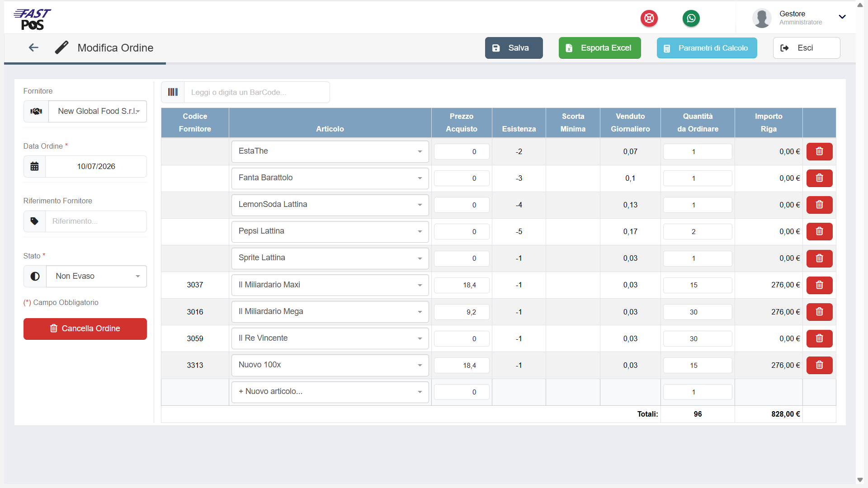Click the red support lifebuoy icon
The image size is (868, 488).
click(649, 18)
